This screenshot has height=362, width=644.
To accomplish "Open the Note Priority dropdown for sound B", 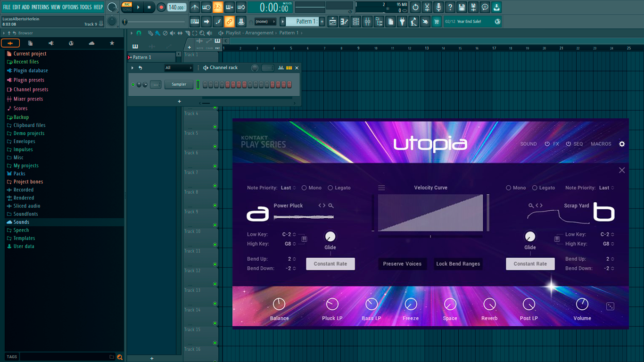I will [606, 188].
